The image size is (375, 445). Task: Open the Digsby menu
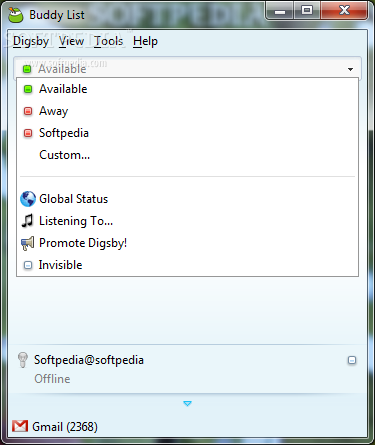(31, 41)
